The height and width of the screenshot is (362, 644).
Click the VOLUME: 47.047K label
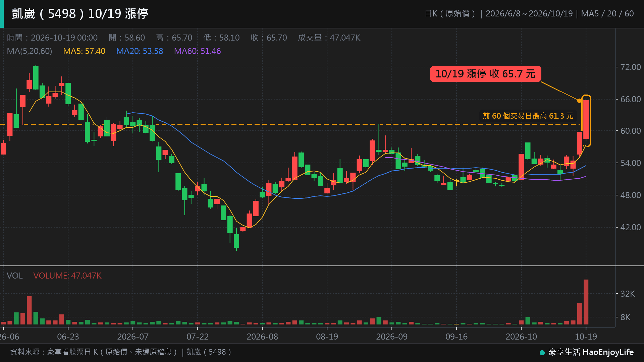point(67,276)
